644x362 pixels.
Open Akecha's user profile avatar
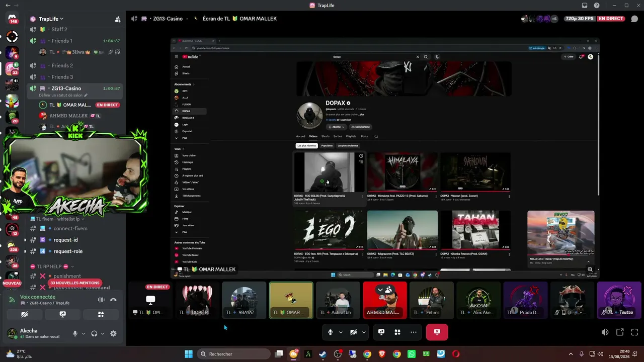pyautogui.click(x=12, y=333)
